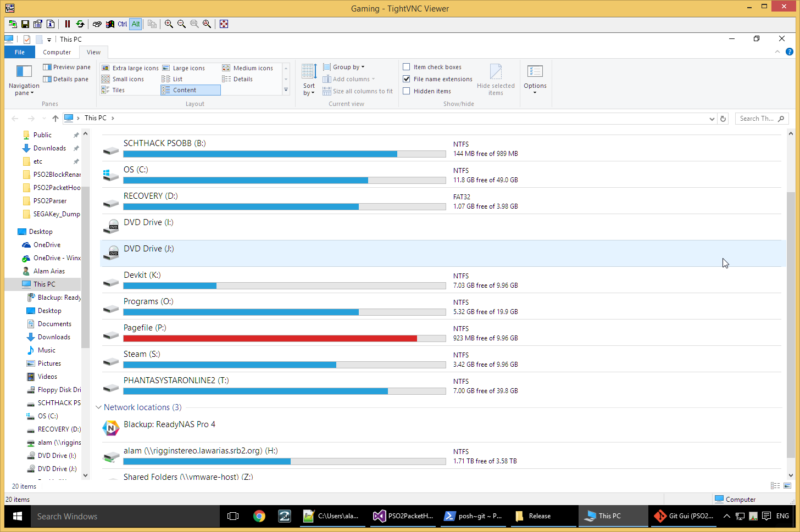800x532 pixels.
Task: Select the View ribbon tab
Action: click(94, 52)
